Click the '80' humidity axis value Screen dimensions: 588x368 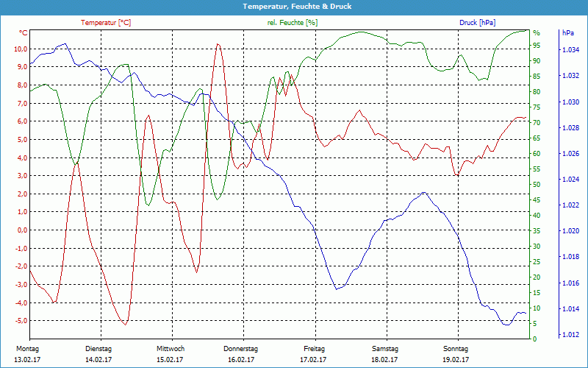537,91
